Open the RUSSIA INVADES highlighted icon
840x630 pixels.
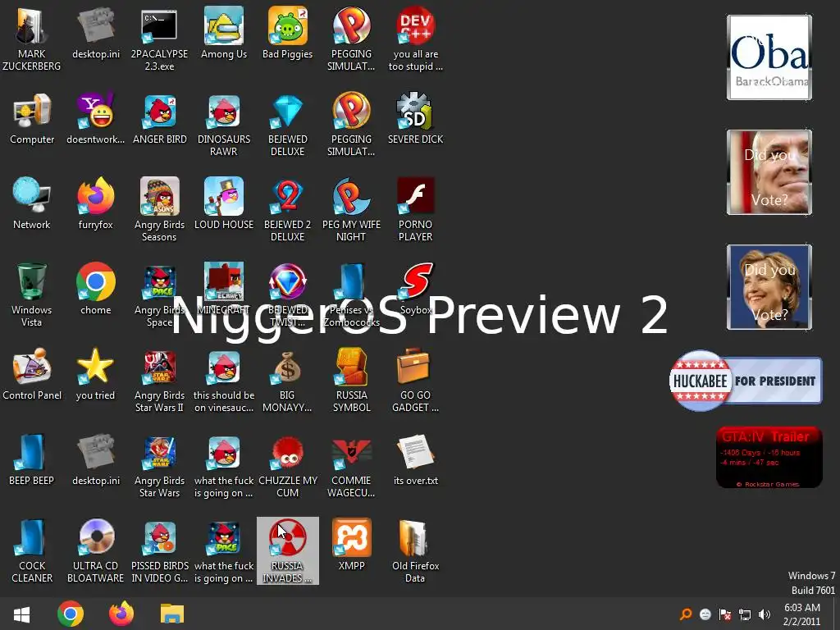[x=288, y=550]
